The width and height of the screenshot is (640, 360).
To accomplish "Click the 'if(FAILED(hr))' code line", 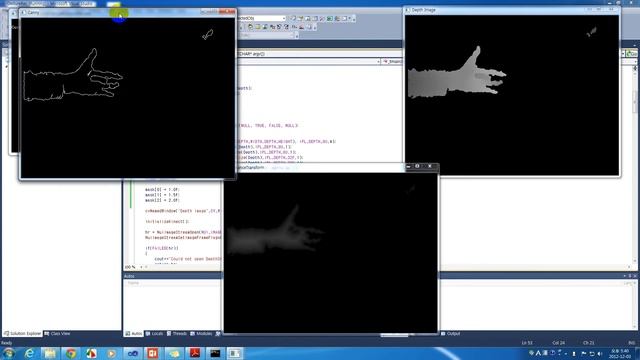I will 162,248.
